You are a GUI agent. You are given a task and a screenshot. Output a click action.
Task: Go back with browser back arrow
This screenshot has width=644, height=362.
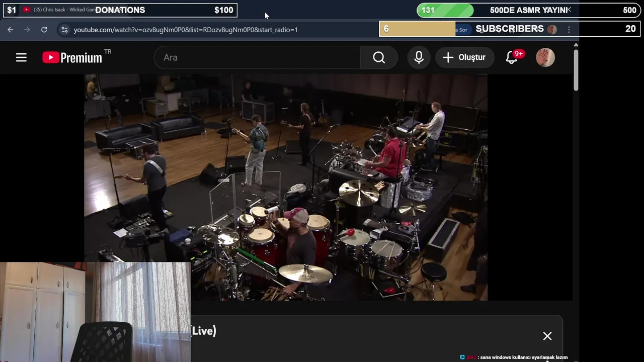(x=11, y=30)
